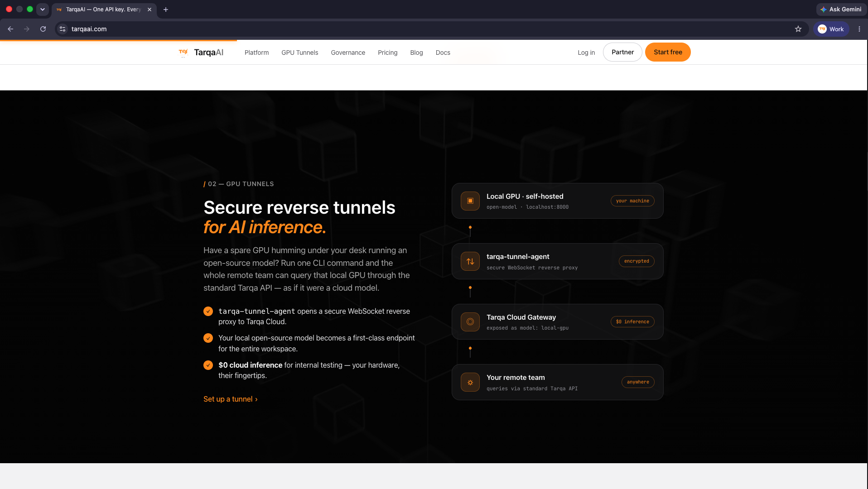Click the Your remote team gear icon
This screenshot has height=489, width=868.
pyautogui.click(x=470, y=382)
